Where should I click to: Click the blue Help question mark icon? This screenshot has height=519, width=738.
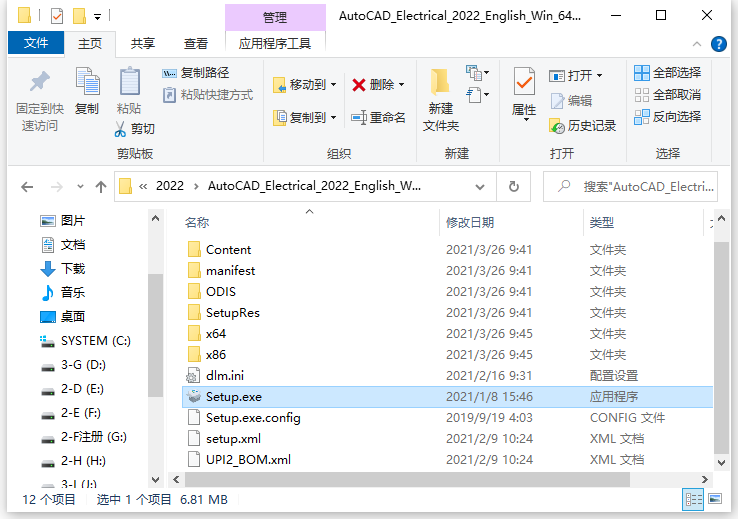[718, 44]
